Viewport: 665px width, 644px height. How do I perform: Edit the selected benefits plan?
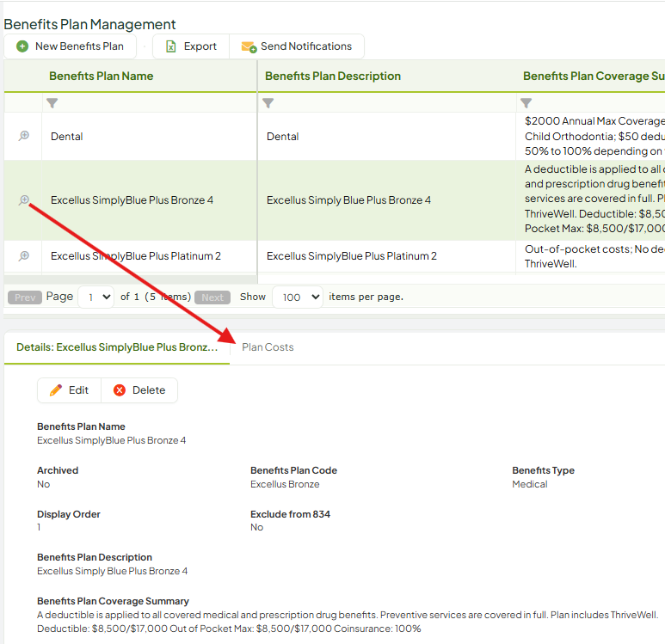point(69,390)
